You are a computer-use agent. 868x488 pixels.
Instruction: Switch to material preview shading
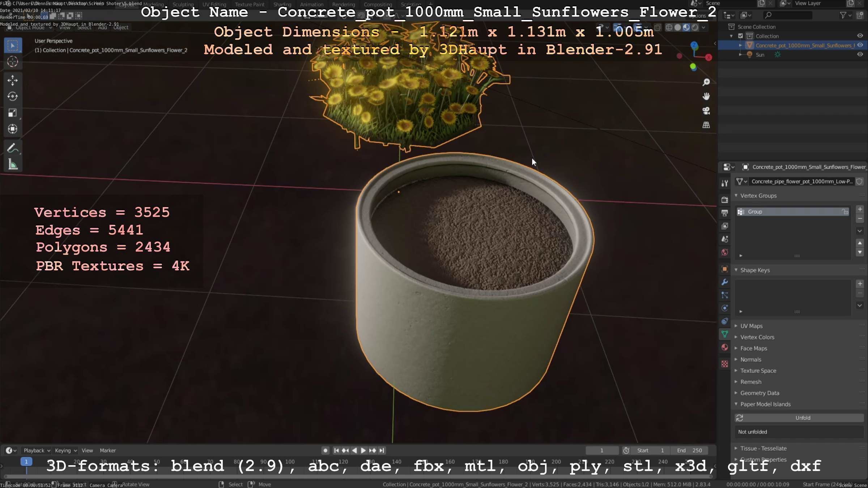pos(686,27)
